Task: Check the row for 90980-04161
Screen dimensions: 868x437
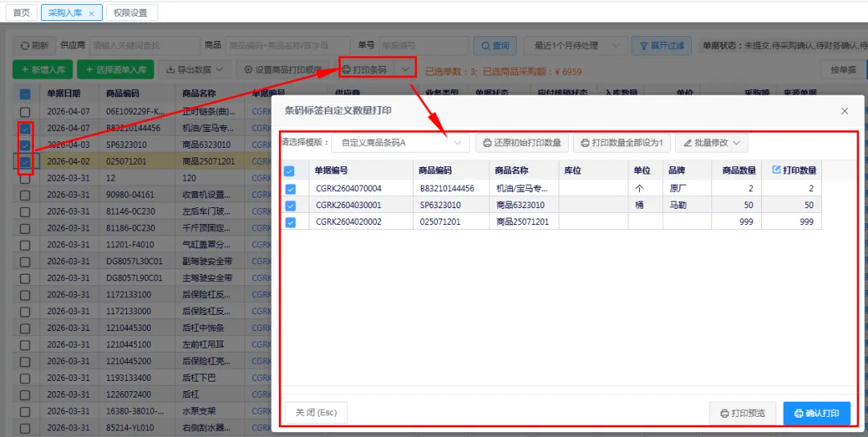Action: 26,194
